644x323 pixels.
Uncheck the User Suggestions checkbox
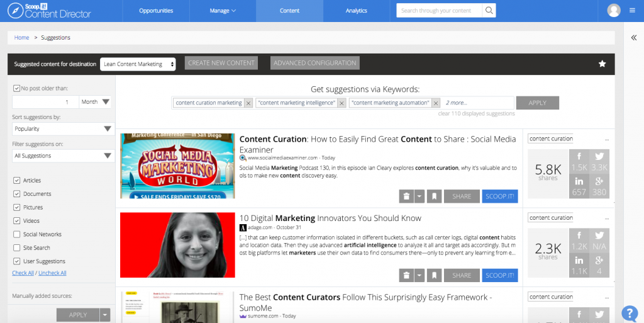tap(17, 261)
